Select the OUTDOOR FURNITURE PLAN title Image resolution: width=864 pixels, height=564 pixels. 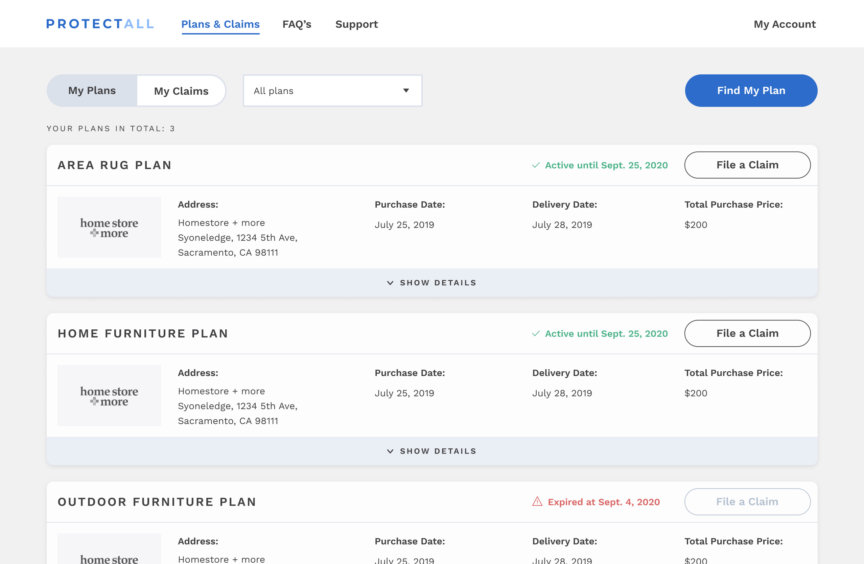[x=157, y=502]
